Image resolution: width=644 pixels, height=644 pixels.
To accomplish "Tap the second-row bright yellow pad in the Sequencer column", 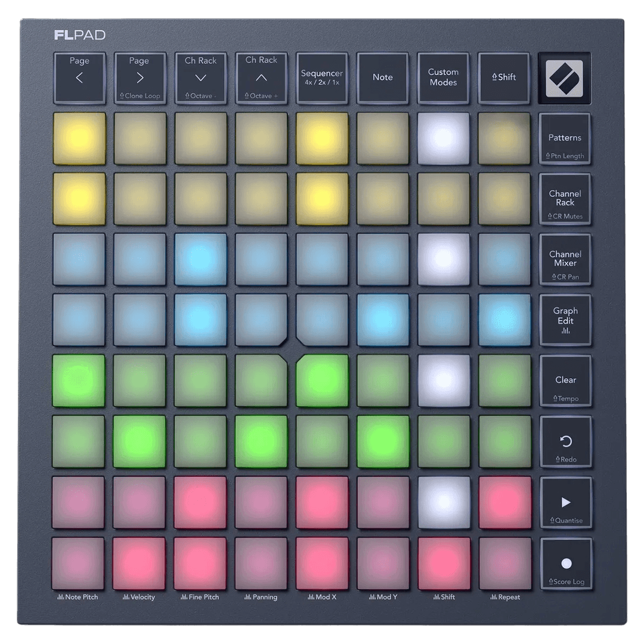I will coord(322,199).
